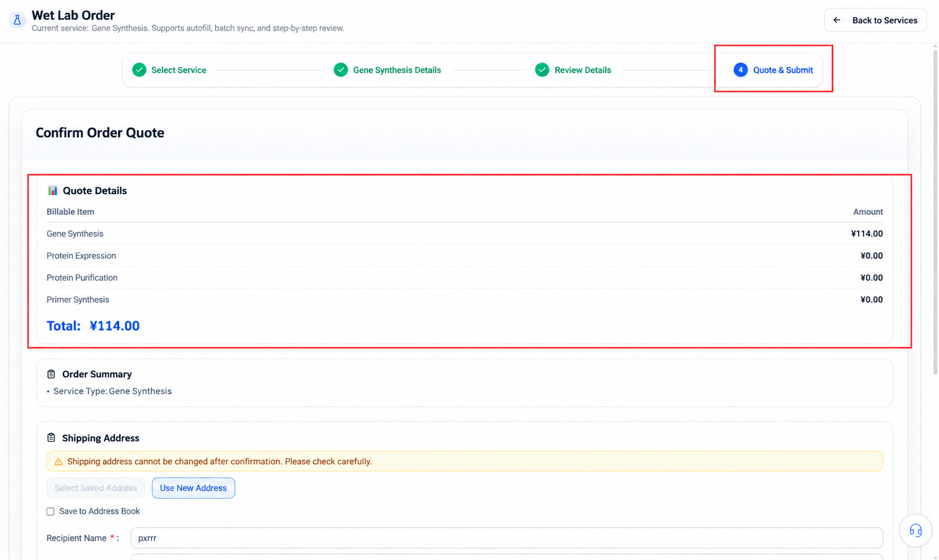Click the Protein Purification billable item
Image resolution: width=939 pixels, height=560 pixels.
(x=82, y=278)
